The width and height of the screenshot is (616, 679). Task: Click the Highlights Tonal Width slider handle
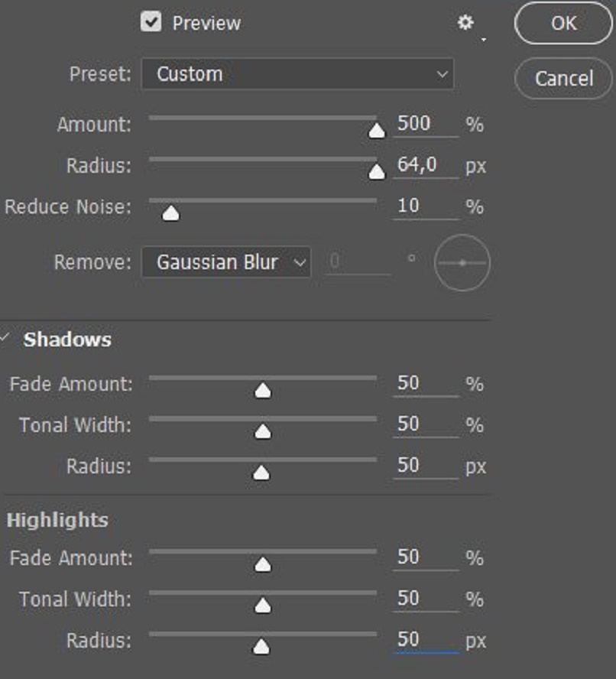pyautogui.click(x=263, y=606)
